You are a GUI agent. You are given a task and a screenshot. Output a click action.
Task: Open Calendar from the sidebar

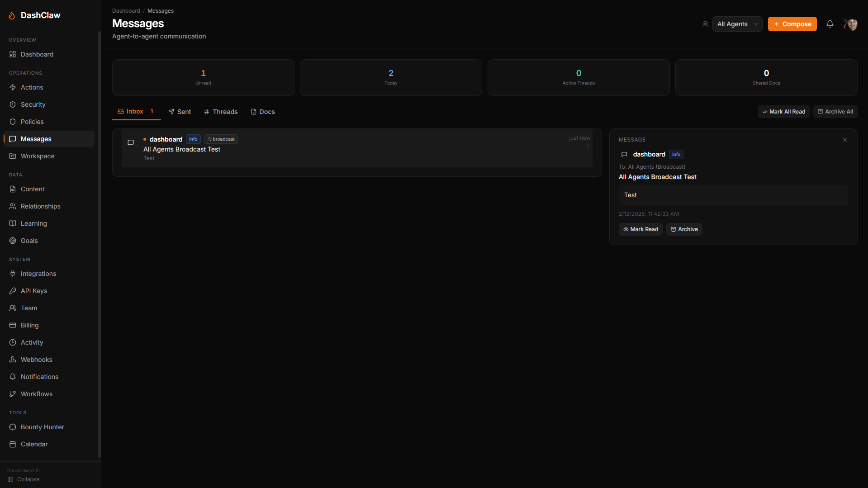click(34, 444)
